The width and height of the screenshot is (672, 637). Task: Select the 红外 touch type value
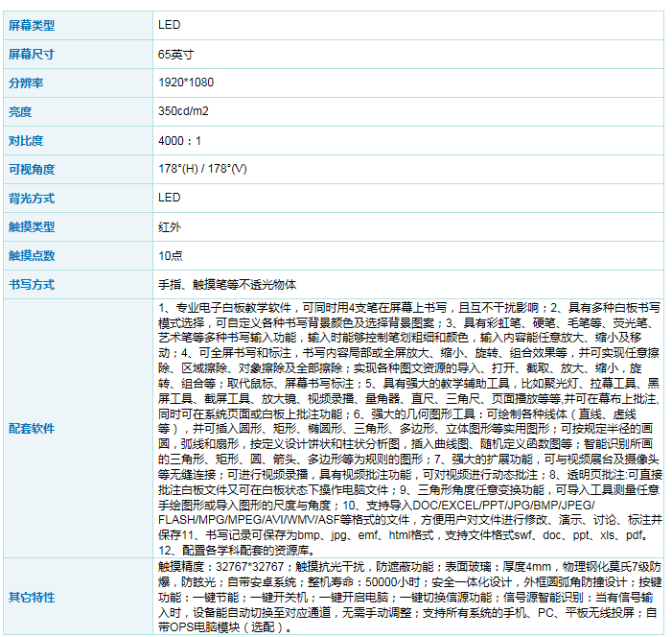tap(170, 227)
